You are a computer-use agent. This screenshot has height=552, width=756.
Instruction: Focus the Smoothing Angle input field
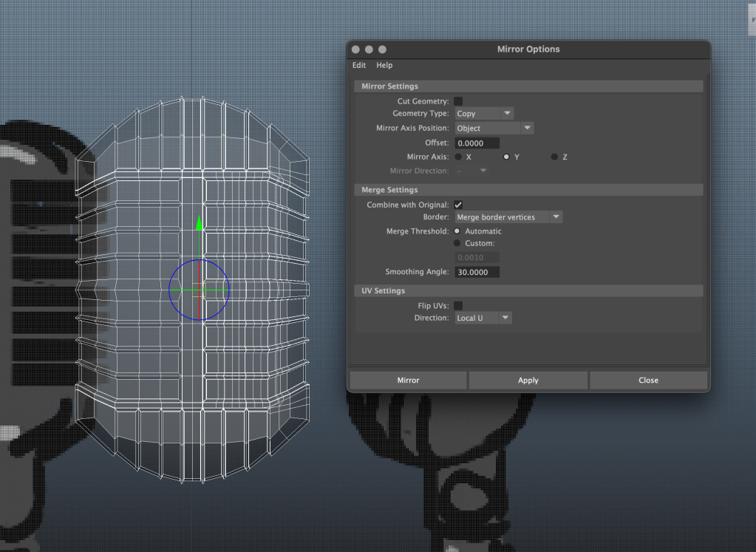(477, 273)
